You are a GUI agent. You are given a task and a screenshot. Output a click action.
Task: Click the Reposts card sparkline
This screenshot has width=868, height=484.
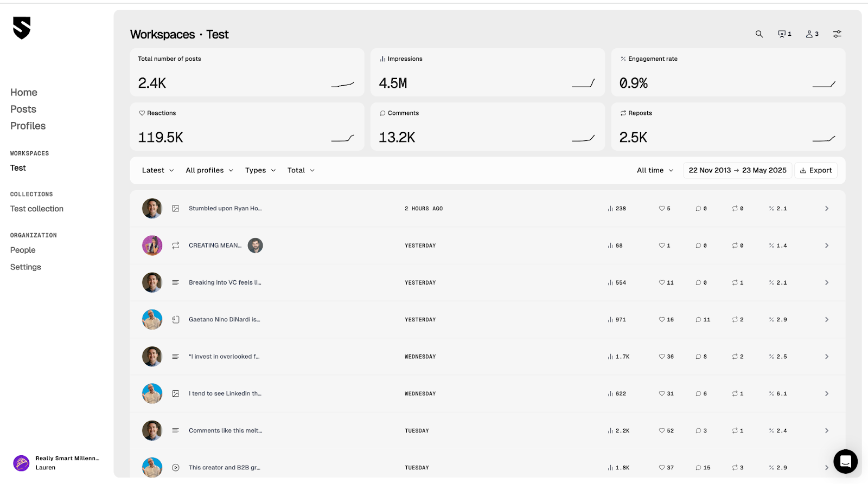point(824,138)
